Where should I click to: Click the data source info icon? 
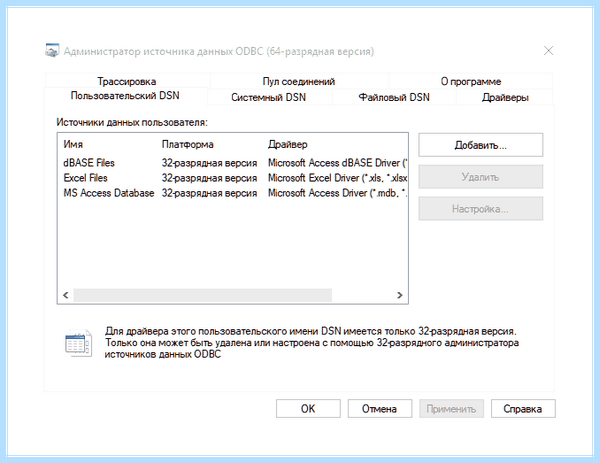78,343
